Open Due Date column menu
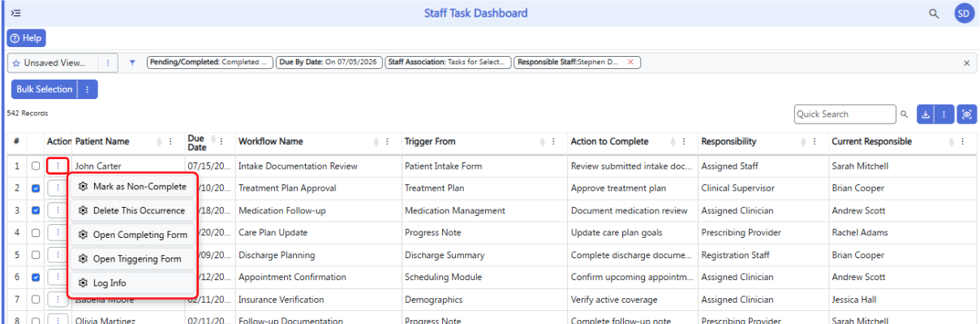Screen dimensions: 980x324 [x=221, y=141]
